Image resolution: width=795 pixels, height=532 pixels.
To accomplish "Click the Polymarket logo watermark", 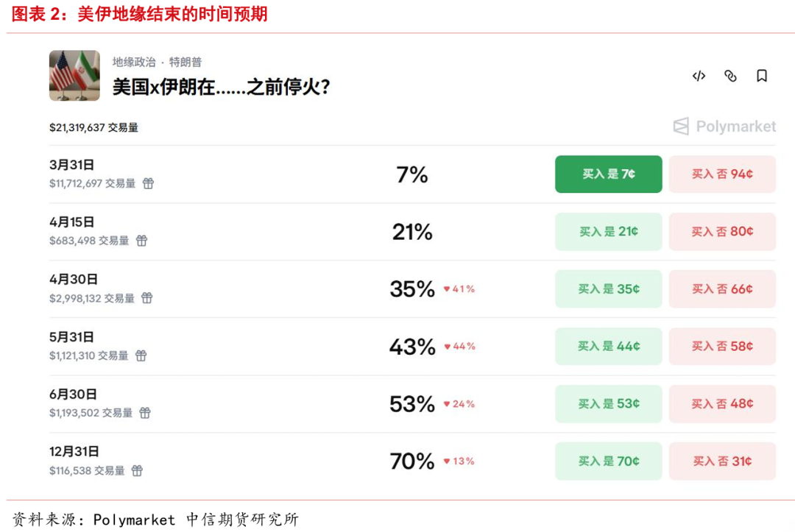I will 724,127.
